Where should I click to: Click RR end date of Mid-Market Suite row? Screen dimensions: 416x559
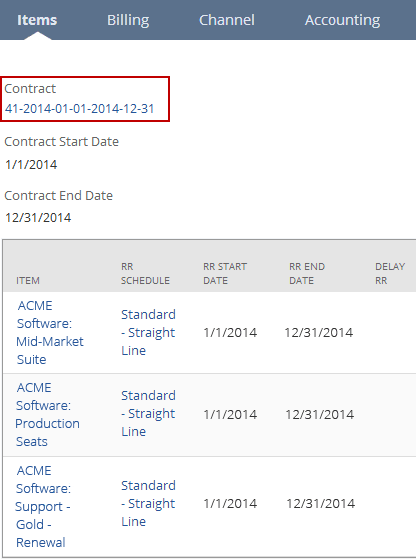tap(319, 333)
